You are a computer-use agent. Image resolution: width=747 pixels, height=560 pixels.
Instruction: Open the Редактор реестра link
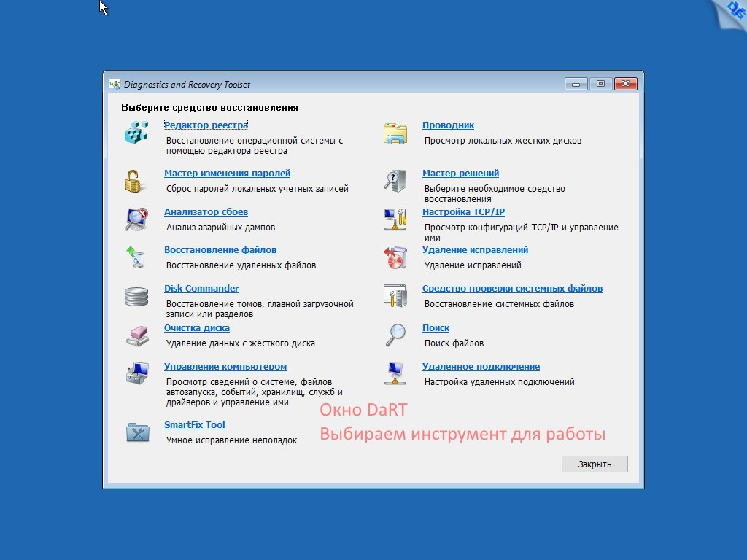tap(206, 125)
